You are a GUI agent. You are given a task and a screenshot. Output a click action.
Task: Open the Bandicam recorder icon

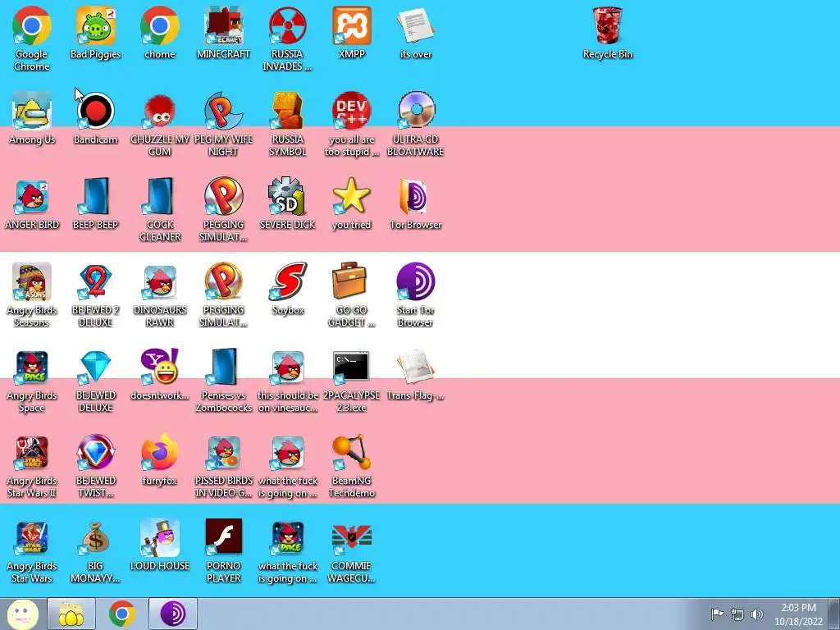(x=95, y=118)
